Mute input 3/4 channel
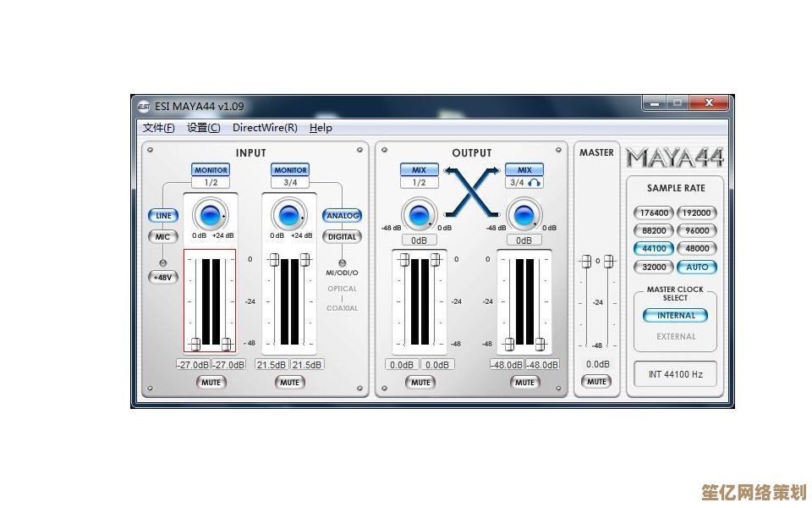This screenshot has height=508, width=812. [x=289, y=383]
